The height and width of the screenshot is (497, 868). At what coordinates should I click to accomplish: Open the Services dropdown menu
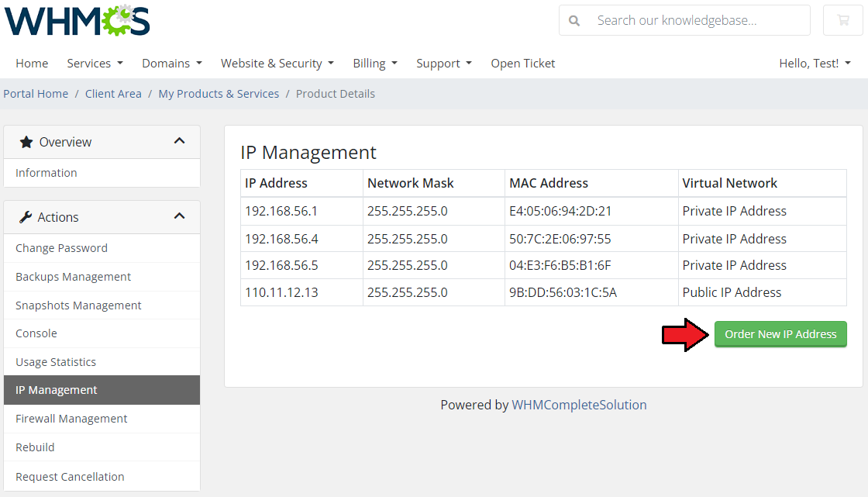[x=95, y=63]
